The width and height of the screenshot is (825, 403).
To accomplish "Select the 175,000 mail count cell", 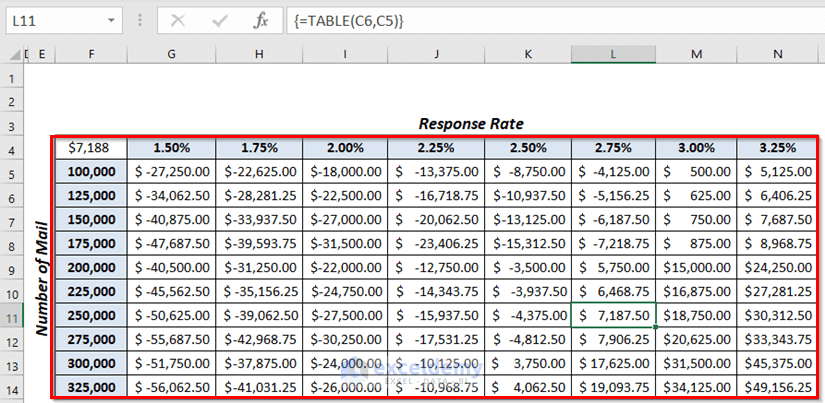I will (90, 244).
